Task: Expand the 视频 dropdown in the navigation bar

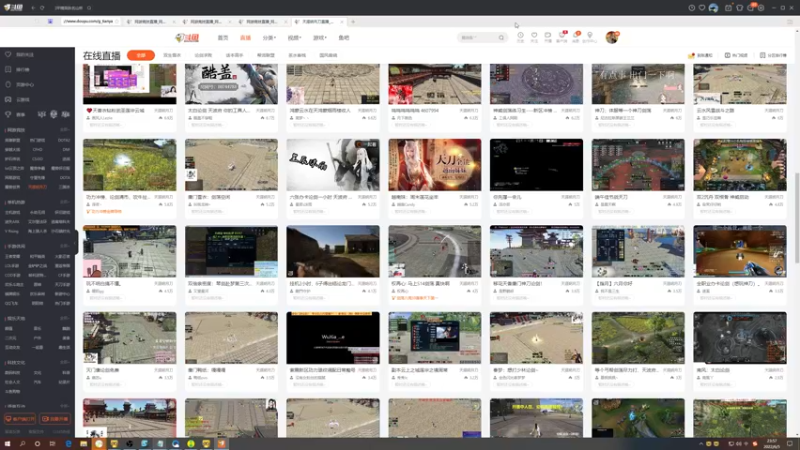Action: 294,38
